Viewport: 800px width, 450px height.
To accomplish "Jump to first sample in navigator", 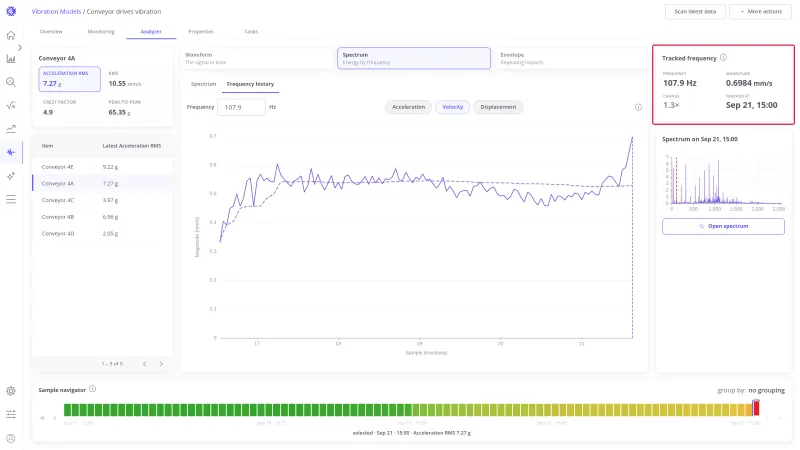I will coord(42,418).
